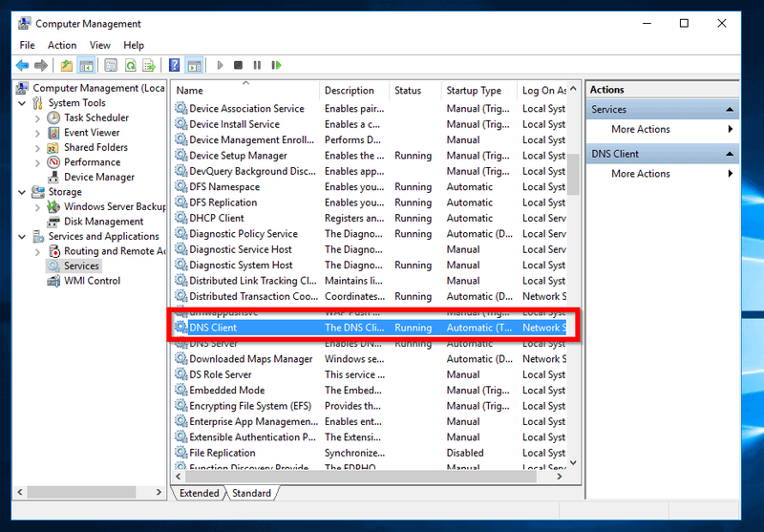Expand the Task Scheduler node

click(37, 117)
